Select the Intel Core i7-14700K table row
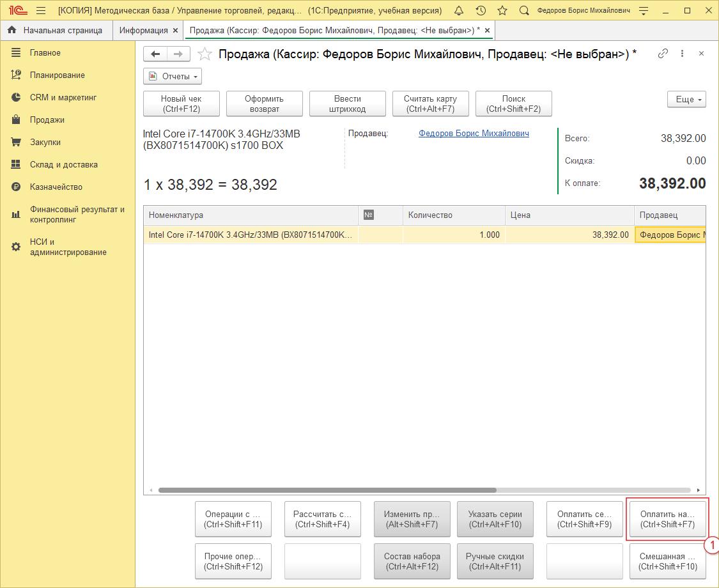The image size is (719, 588). point(250,235)
